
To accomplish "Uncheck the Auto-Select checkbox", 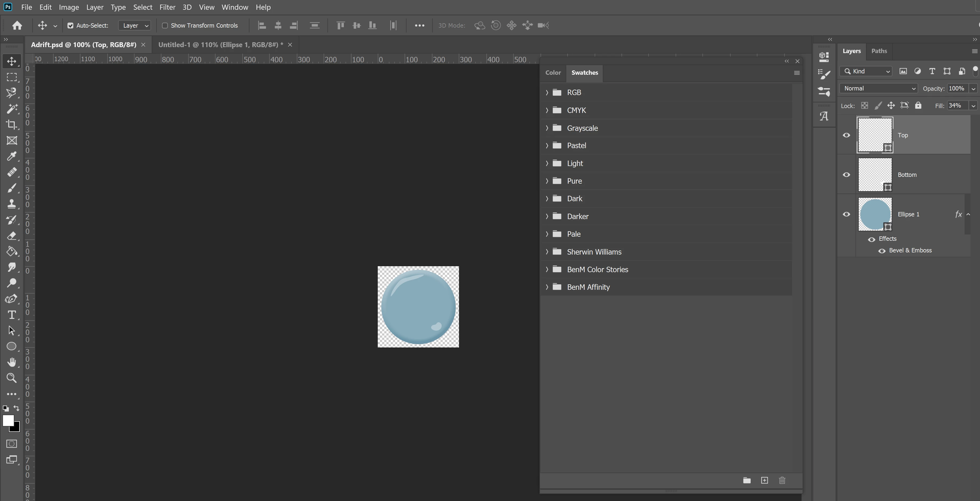I will 70,25.
